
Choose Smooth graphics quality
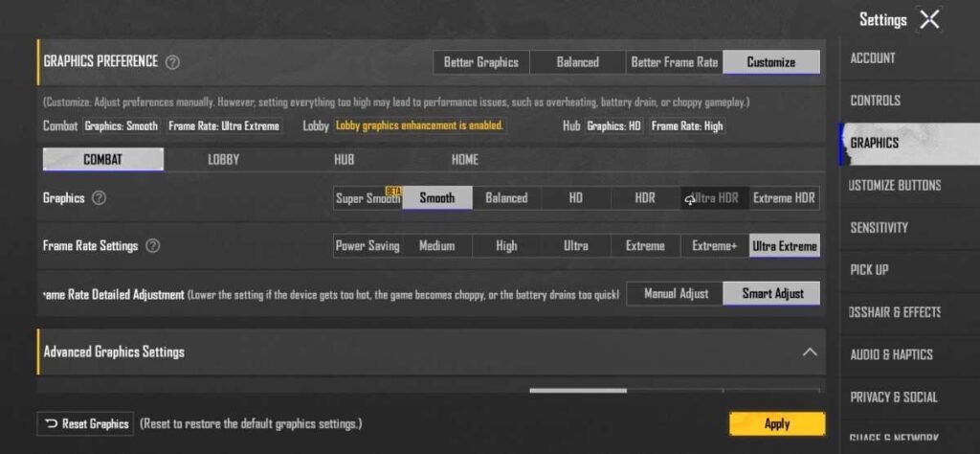point(436,197)
